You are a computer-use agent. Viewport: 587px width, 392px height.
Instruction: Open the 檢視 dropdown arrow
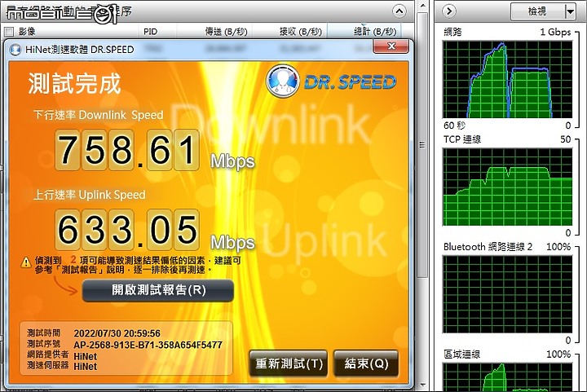[x=570, y=11]
